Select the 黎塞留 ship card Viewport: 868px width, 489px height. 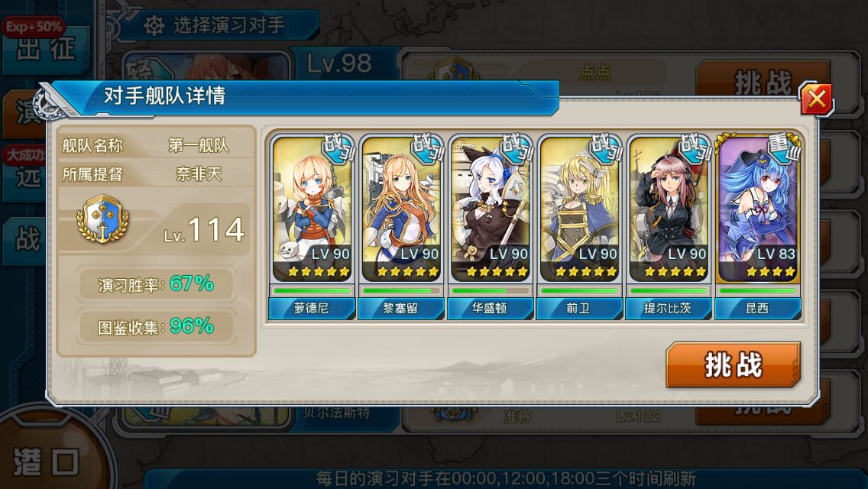pos(401,227)
